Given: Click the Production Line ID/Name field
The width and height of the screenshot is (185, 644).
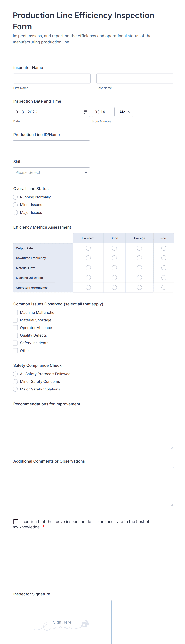Looking at the screenshot, I should (51, 145).
